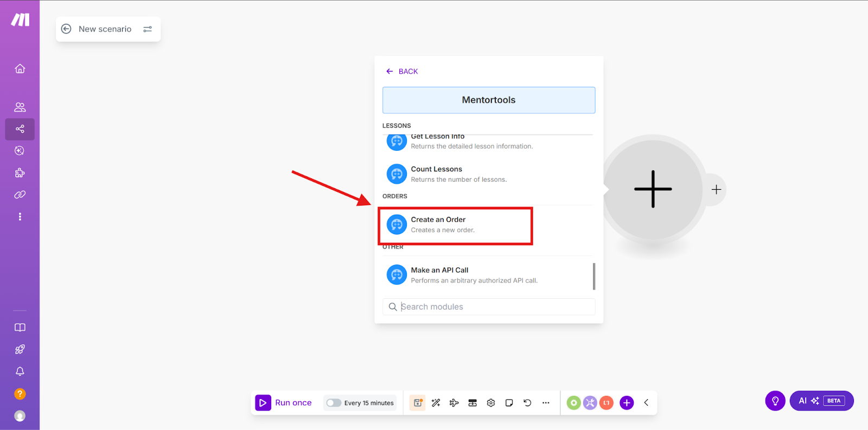Image resolution: width=868 pixels, height=430 pixels.
Task: Open the Every 15 minutes schedule setting
Action: (x=369, y=403)
